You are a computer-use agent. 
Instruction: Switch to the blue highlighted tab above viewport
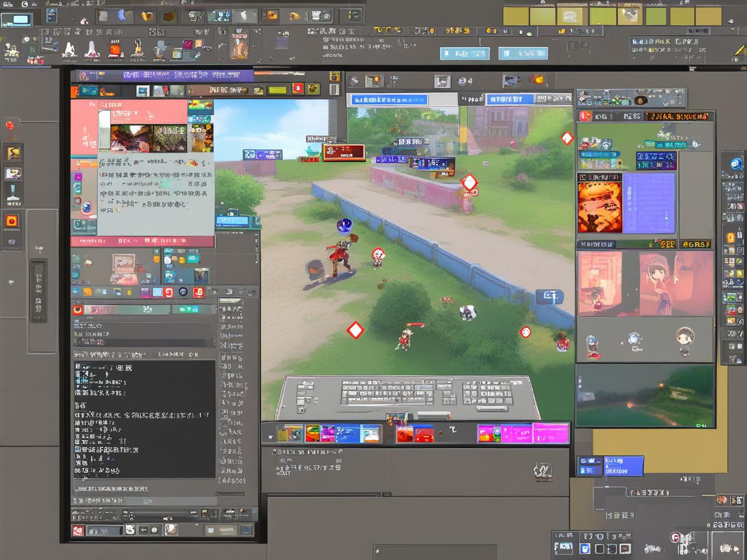click(389, 100)
